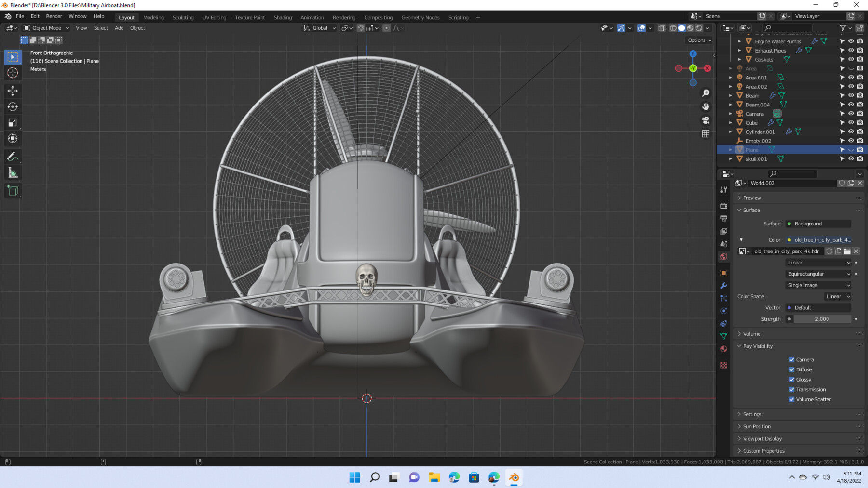Select the Annotate tool

click(x=12, y=156)
